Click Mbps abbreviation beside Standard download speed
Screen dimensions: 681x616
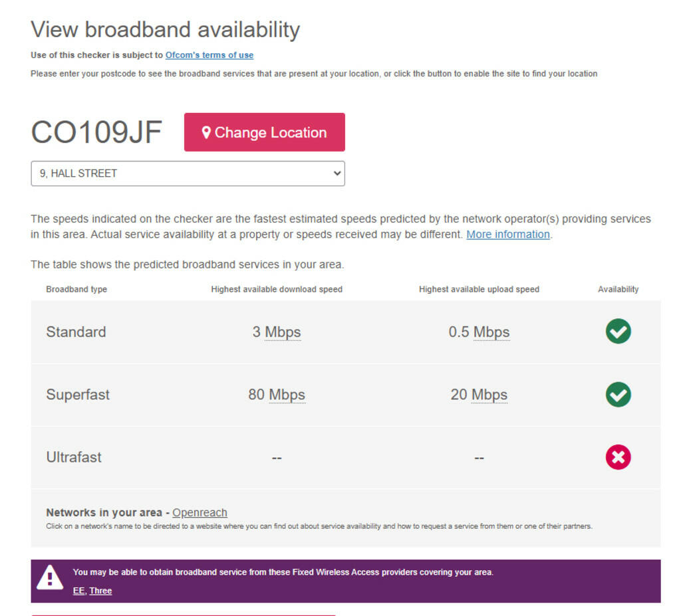tap(283, 332)
